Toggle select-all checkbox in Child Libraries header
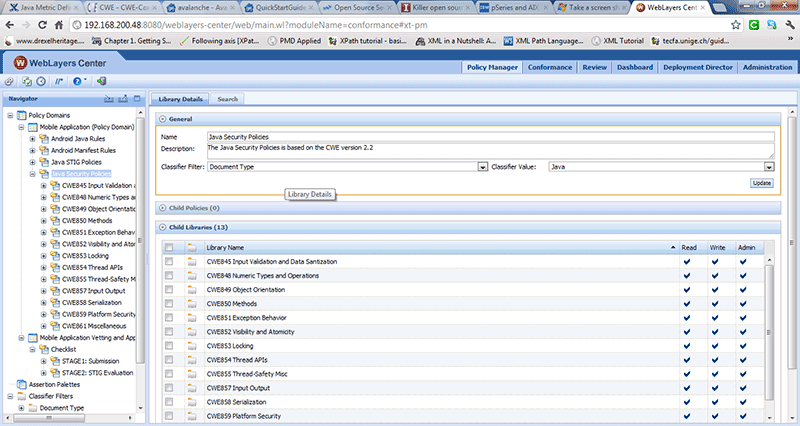Screen dimensions: 800x426 click(169, 247)
